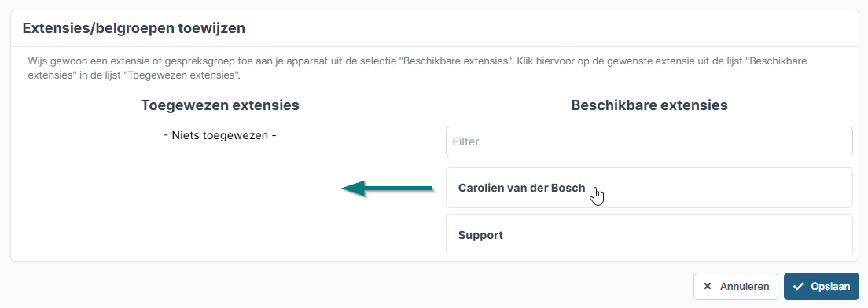Click the Beschikbare extensies heading
This screenshot has height=308, width=868.
[x=649, y=105]
